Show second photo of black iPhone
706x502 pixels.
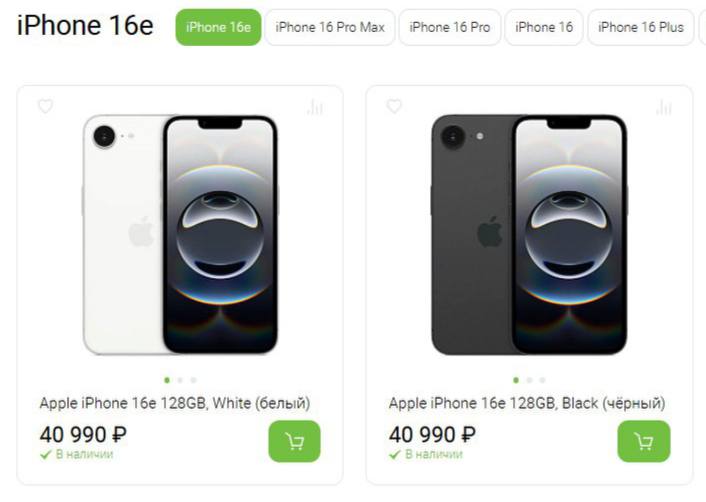(529, 380)
